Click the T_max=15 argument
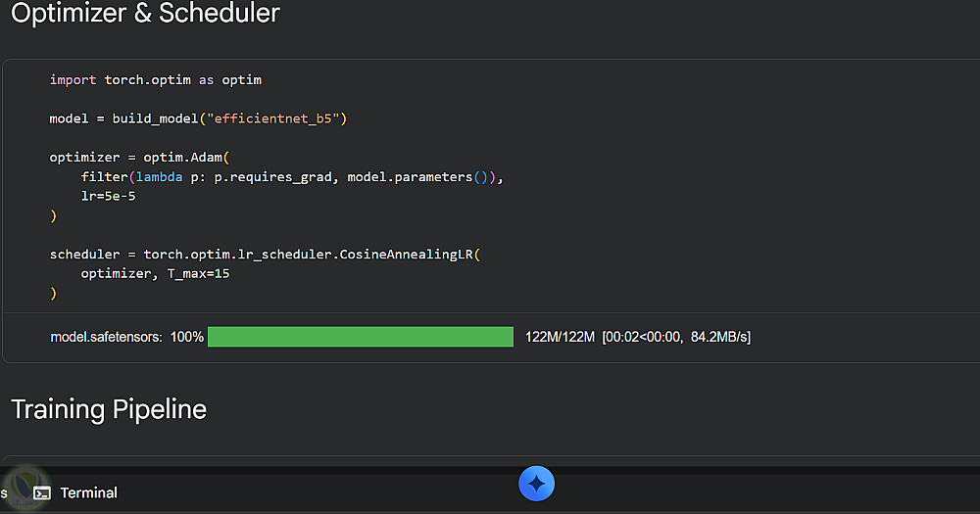The width and height of the screenshot is (980, 514). [x=198, y=273]
